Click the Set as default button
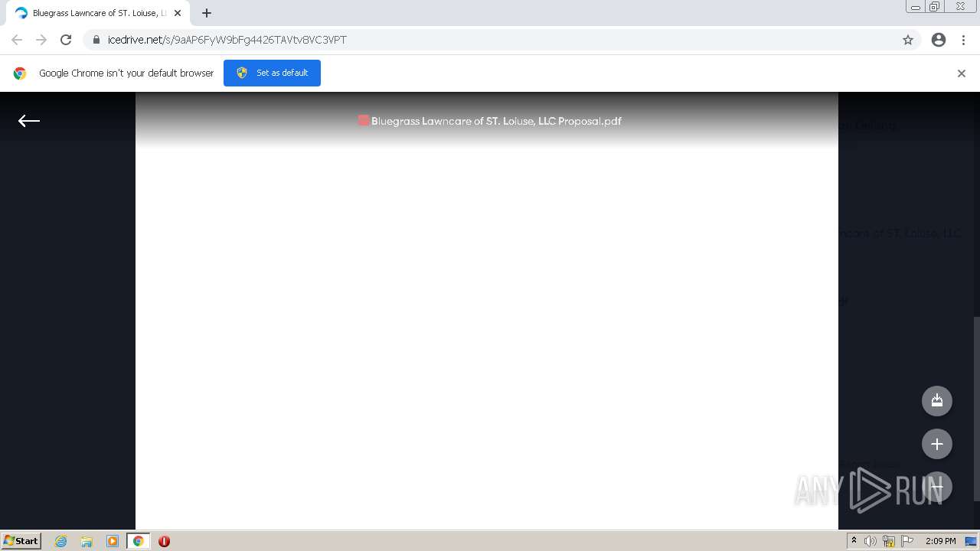980x551 pixels. tap(272, 73)
